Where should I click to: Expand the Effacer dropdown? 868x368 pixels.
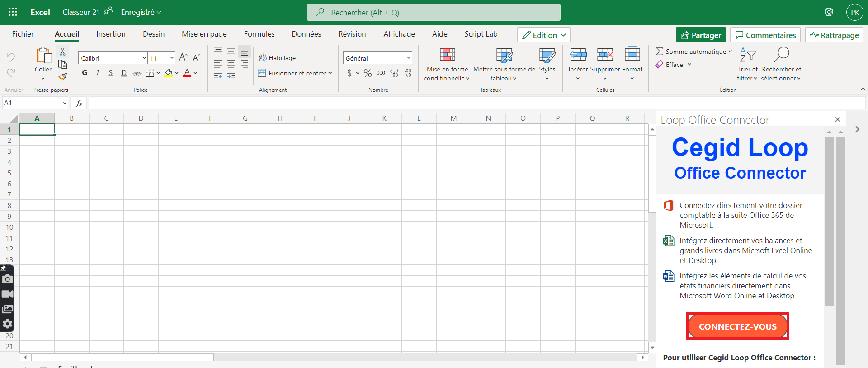[689, 65]
